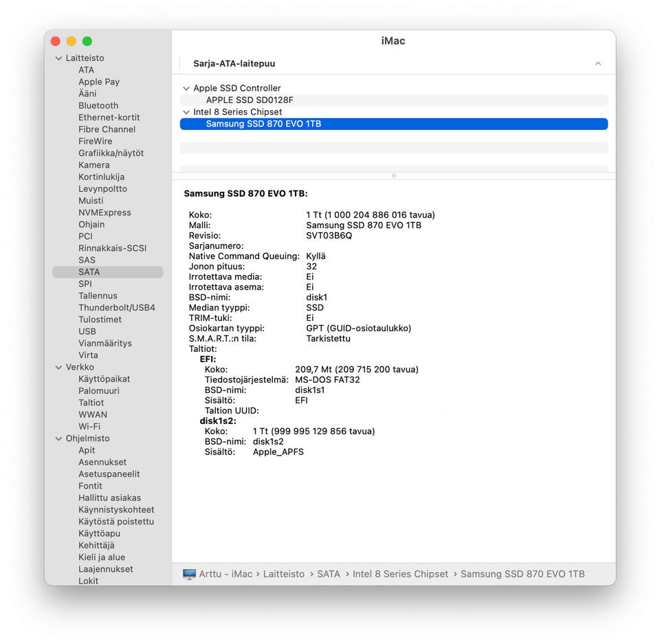This screenshot has height=644, width=660.
Task: Select Taltiot under Verkko
Action: (91, 403)
